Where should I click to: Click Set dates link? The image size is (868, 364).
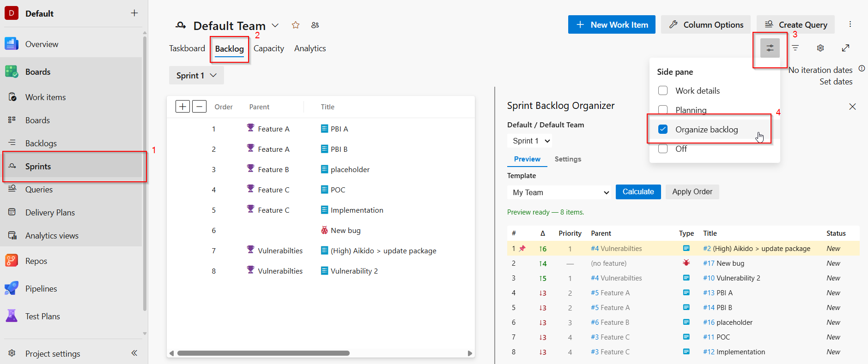[836, 82]
